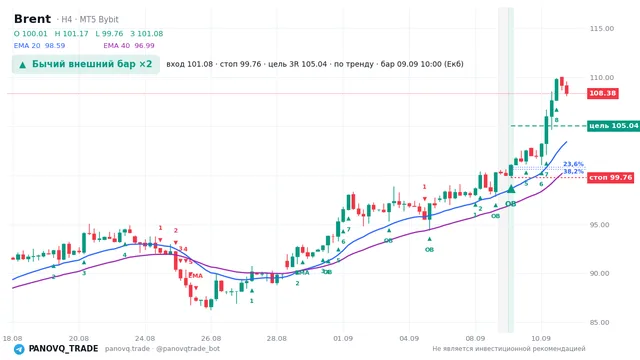This screenshot has height=360, width=640.
Task: Click the 01.09 date axis label
Action: 343,338
